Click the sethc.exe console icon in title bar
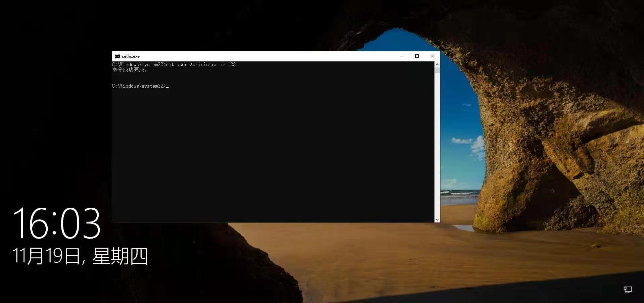This screenshot has width=644, height=303. point(117,56)
